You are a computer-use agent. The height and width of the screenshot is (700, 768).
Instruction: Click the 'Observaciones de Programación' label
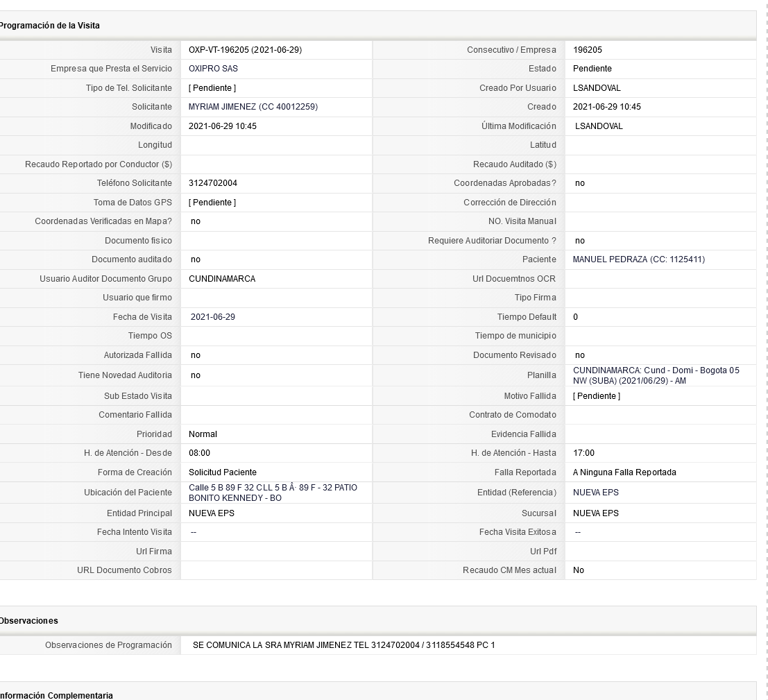108,646
